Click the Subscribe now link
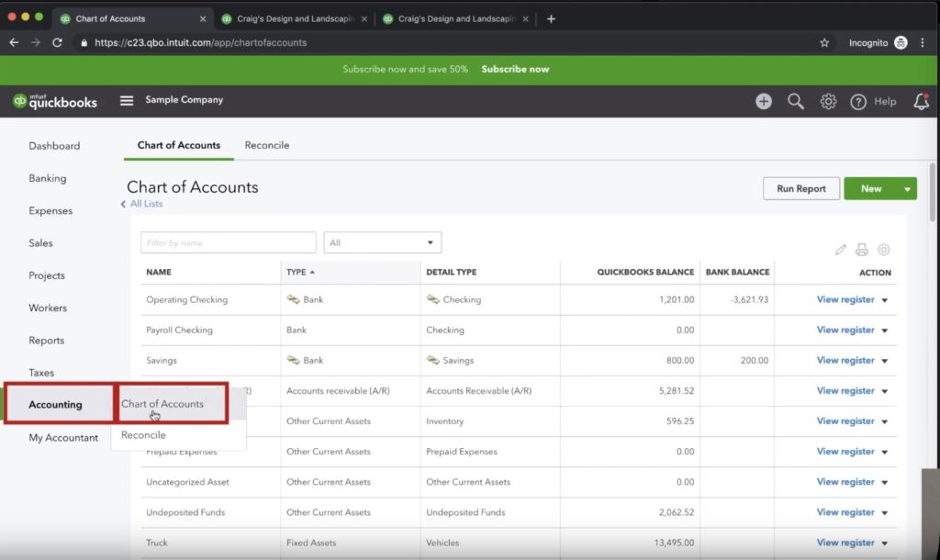 click(x=515, y=69)
